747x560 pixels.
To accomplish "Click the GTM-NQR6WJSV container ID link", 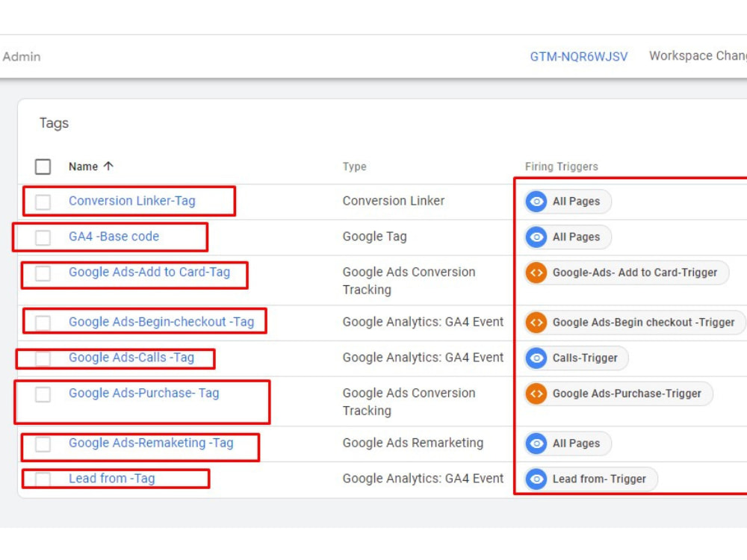I will (579, 57).
